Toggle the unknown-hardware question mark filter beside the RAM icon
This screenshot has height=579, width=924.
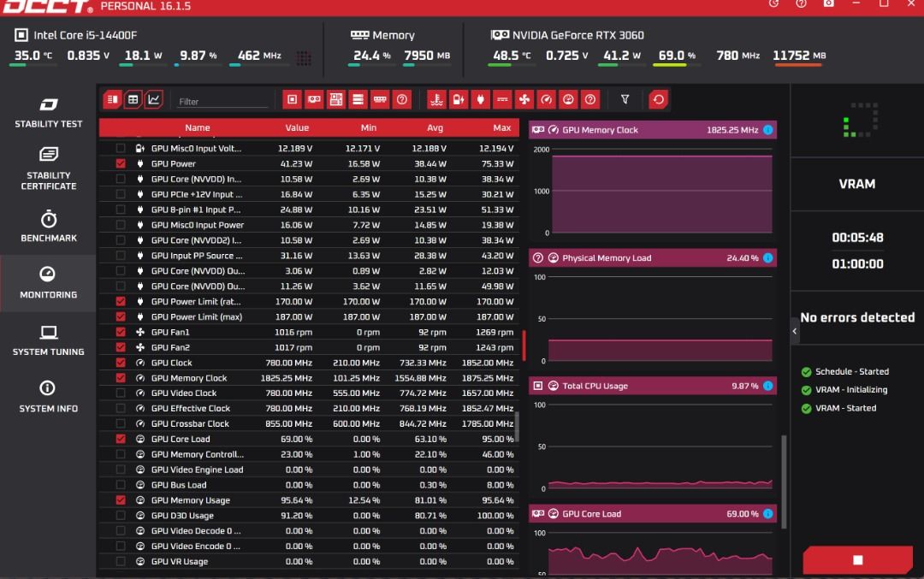coord(402,99)
